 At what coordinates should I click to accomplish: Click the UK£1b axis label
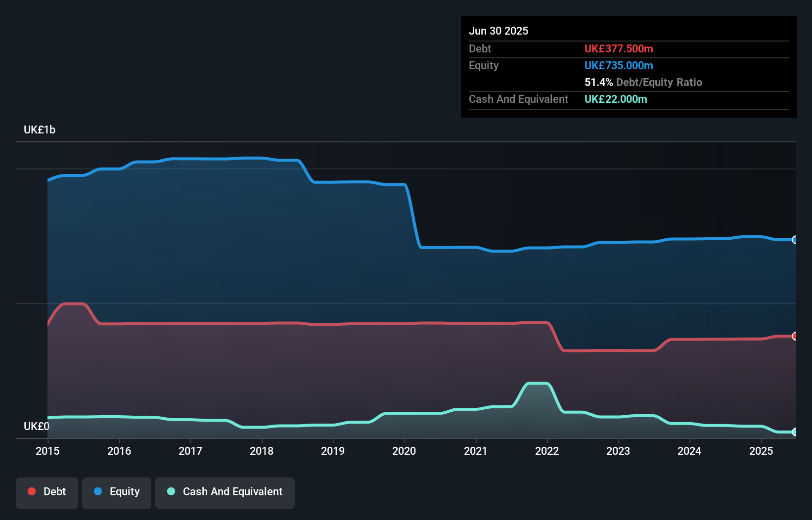[40, 130]
